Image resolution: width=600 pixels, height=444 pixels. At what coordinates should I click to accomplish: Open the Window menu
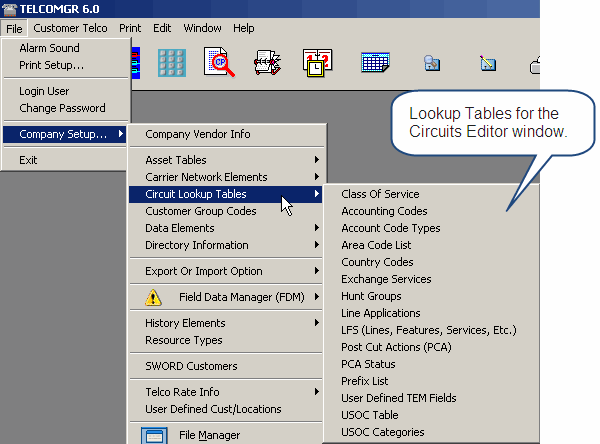pyautogui.click(x=202, y=28)
